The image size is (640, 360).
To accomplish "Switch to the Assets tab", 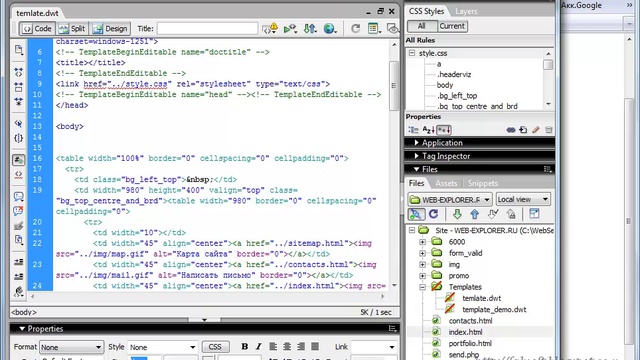I will pos(446,183).
